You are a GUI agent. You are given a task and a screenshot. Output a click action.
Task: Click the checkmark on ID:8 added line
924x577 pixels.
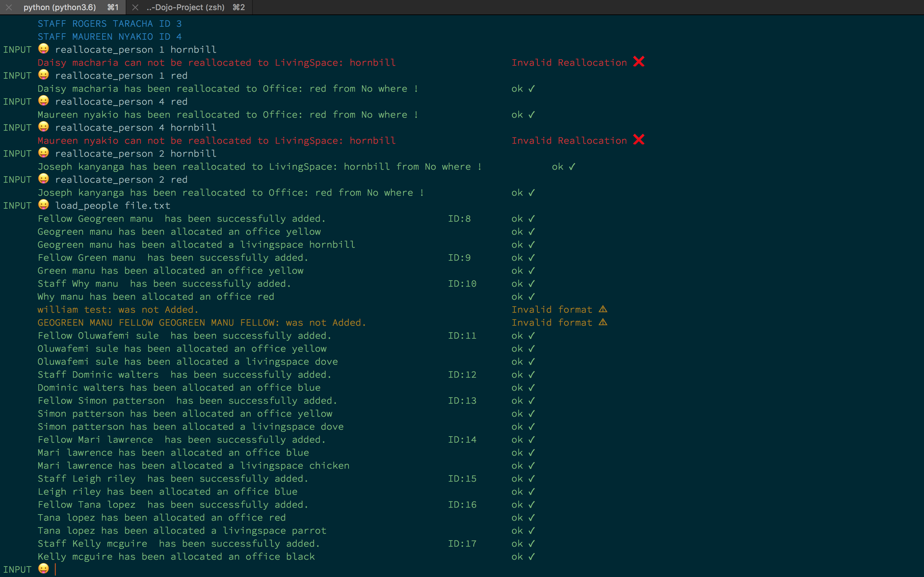click(x=532, y=219)
